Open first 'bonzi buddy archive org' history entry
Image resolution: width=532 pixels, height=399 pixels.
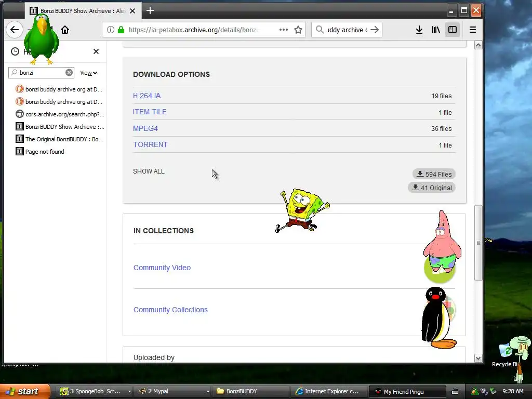59,89
